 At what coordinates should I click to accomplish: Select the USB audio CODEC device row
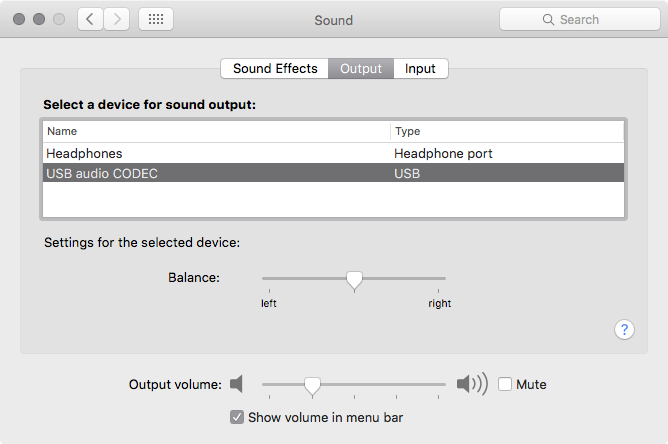[x=333, y=173]
